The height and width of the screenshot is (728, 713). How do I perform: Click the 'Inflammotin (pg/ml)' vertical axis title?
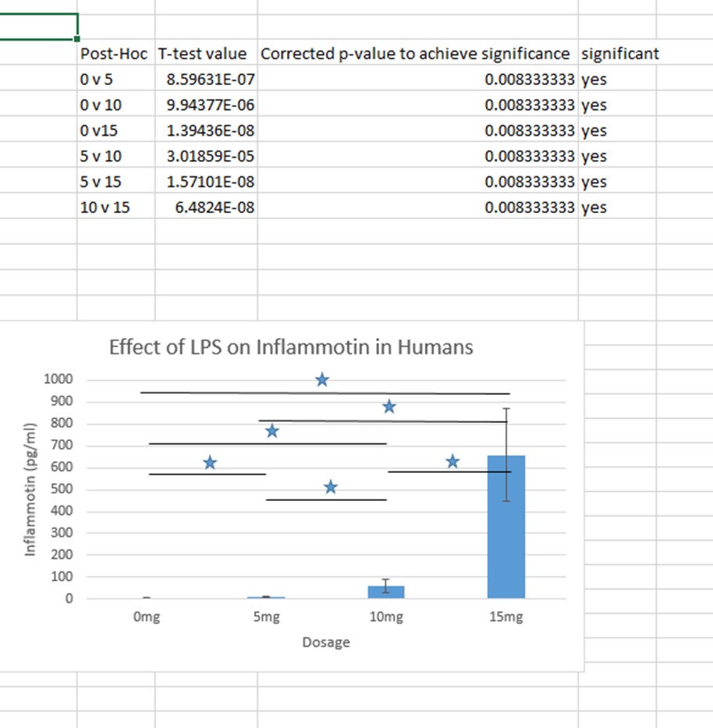(x=31, y=489)
